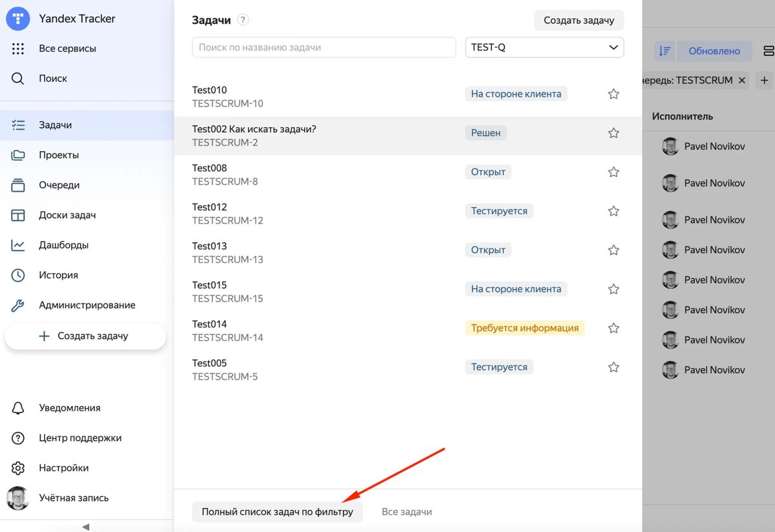This screenshot has height=532, width=775.
Task: Click the Проекты folder icon
Action: pos(18,155)
